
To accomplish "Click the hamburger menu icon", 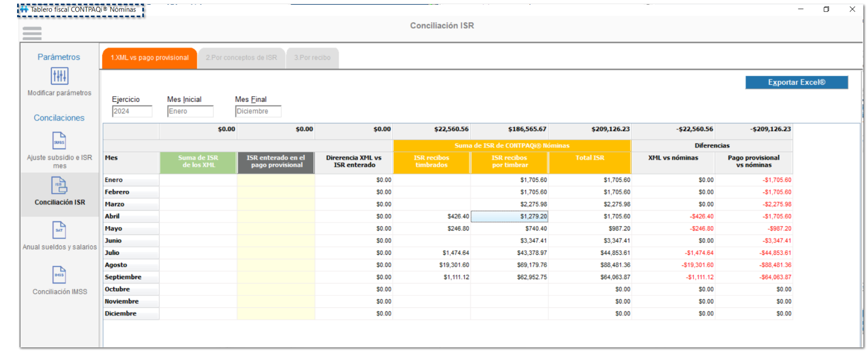I will [x=32, y=34].
